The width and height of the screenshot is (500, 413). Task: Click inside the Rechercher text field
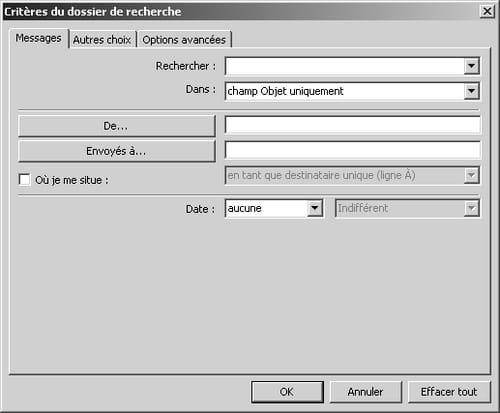click(345, 66)
